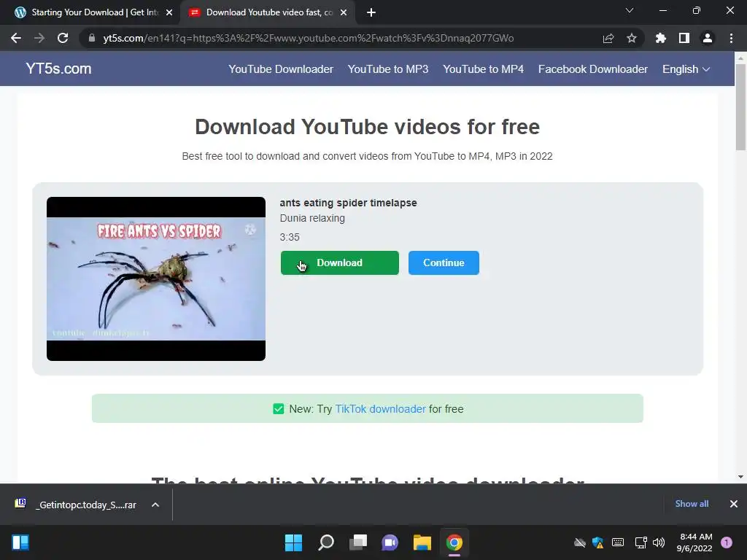
Task: Close the Starting Your Download tab
Action: (x=169, y=12)
